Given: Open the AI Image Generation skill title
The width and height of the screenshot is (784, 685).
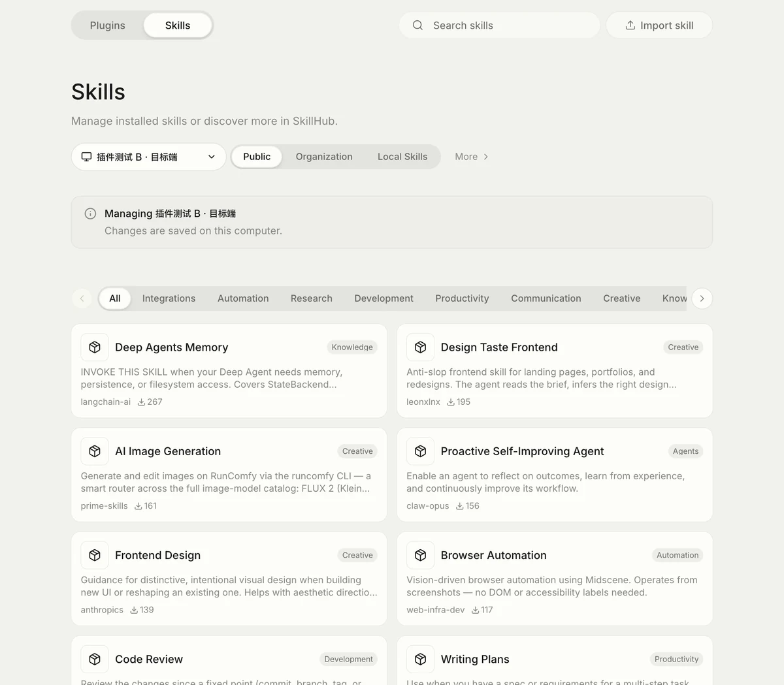Looking at the screenshot, I should coord(168,451).
